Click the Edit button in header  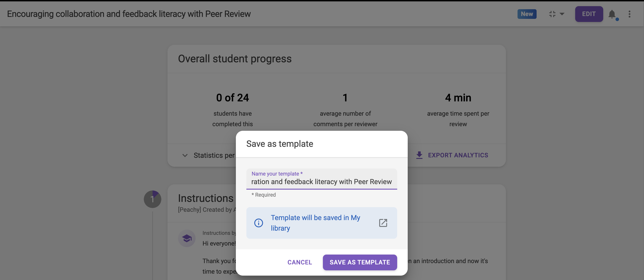(589, 14)
